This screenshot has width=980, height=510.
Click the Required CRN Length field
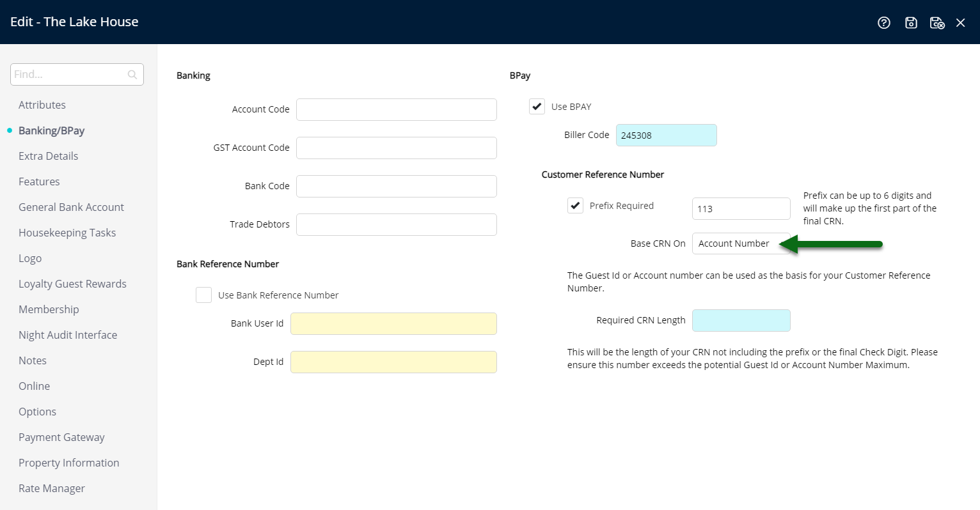click(741, 320)
